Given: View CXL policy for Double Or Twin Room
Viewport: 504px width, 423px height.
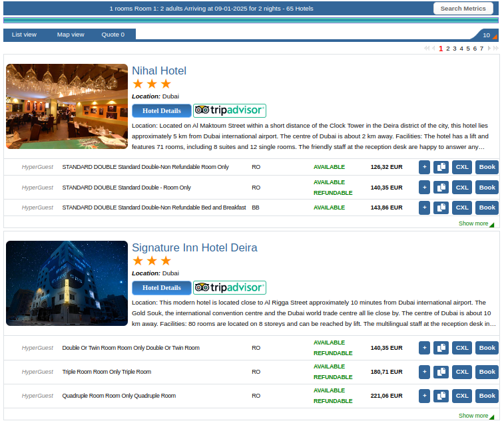Looking at the screenshot, I should coord(462,348).
